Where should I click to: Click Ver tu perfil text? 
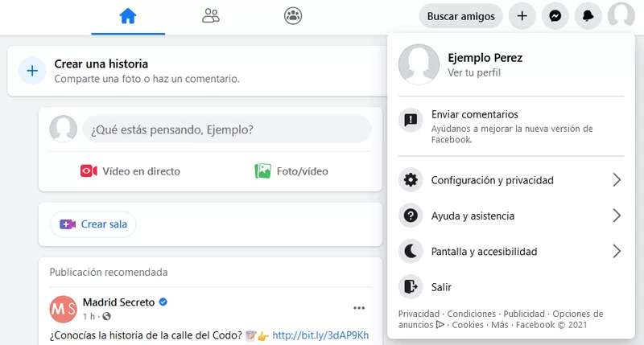click(x=474, y=73)
